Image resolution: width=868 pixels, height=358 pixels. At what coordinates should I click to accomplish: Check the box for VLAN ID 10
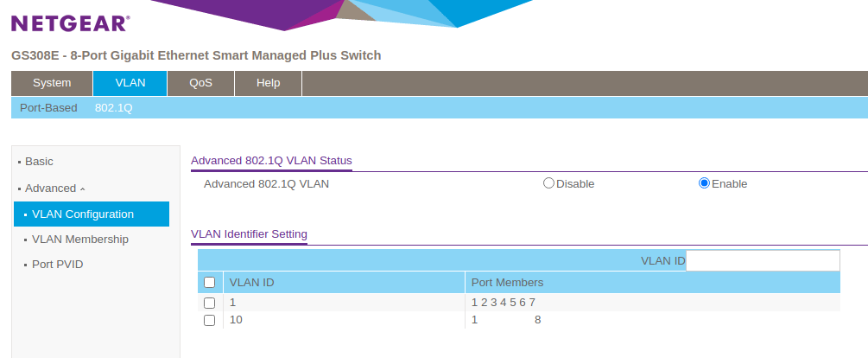(x=209, y=320)
